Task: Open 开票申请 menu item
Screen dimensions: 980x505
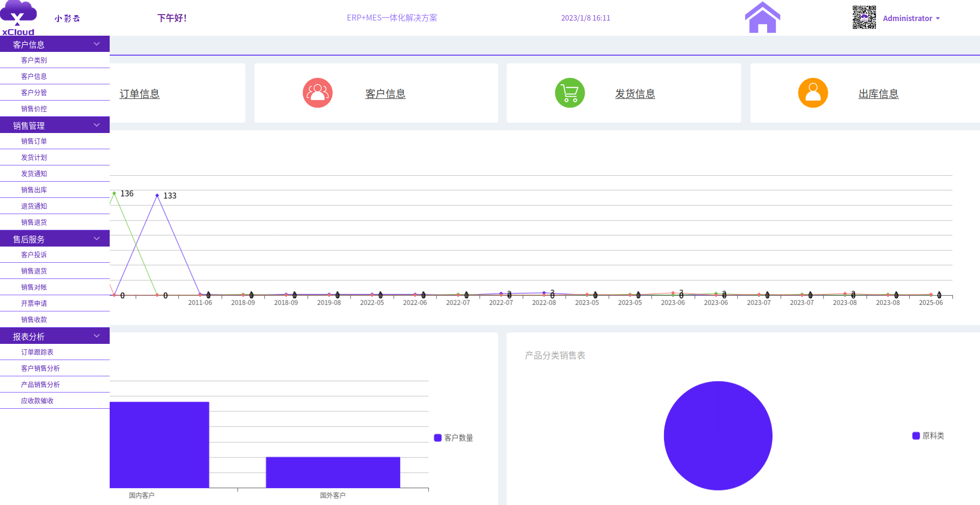Action: [x=55, y=303]
